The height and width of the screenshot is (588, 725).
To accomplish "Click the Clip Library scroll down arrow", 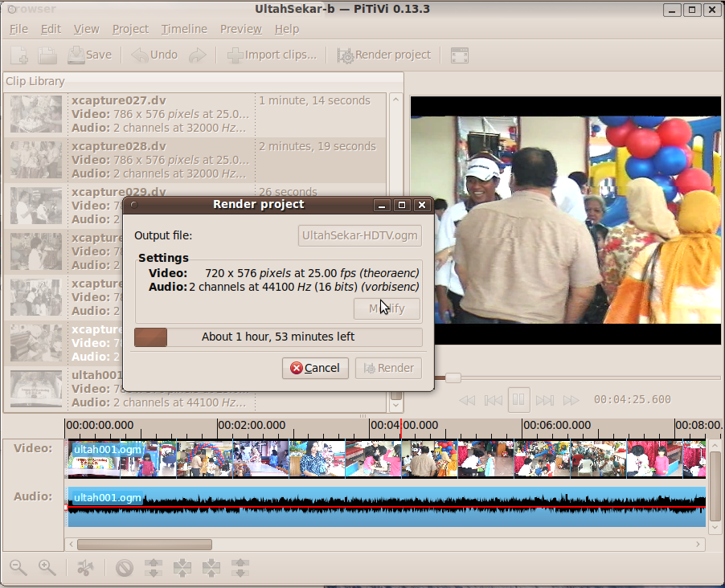I will 395,406.
